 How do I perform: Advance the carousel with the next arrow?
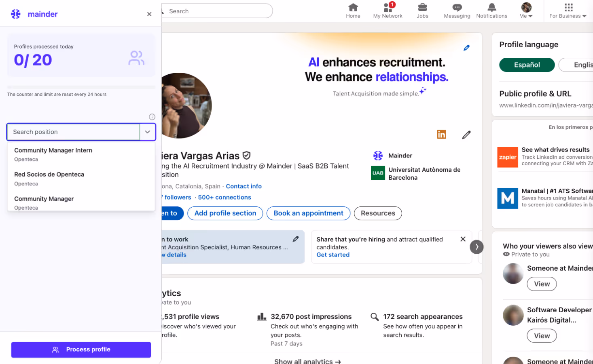pos(477,247)
